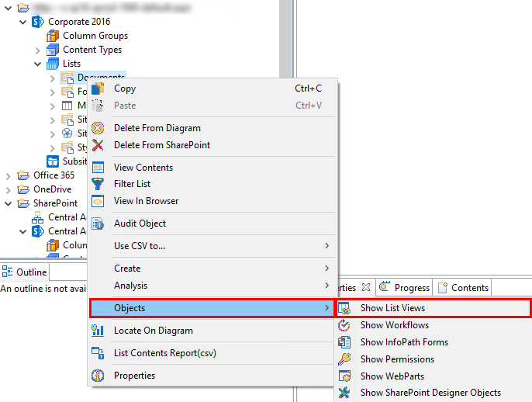Click the Show Workflows icon

pyautogui.click(x=344, y=325)
